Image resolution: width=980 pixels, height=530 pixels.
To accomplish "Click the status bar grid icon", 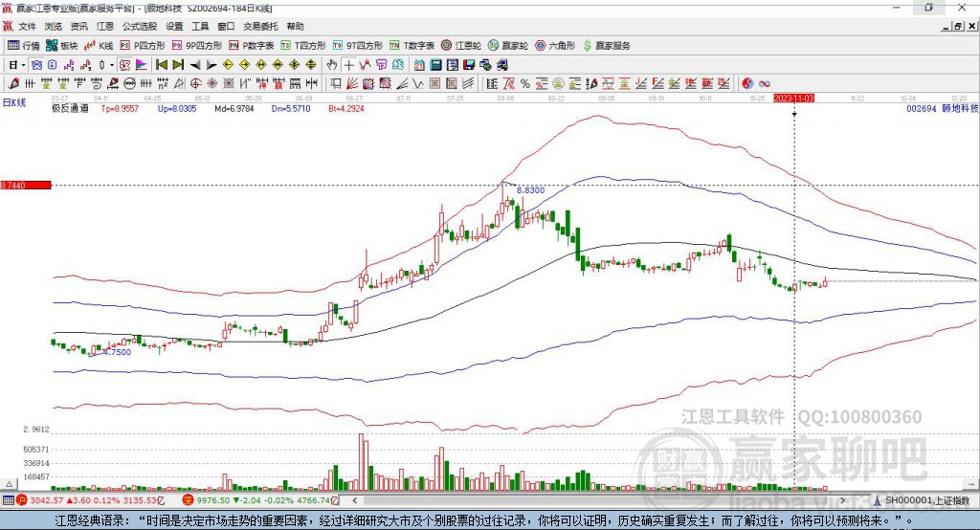I will [8, 500].
